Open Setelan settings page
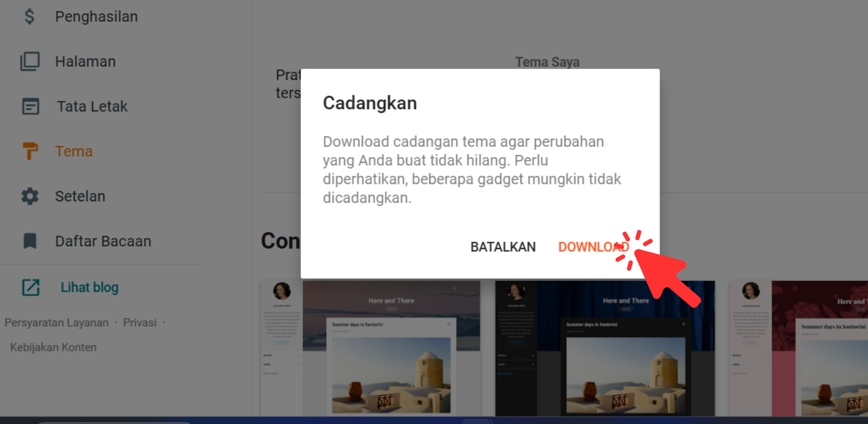Screen dimensions: 868x424 80,196
